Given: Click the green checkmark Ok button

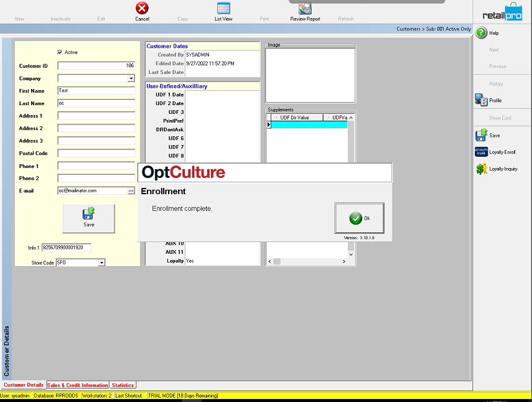Looking at the screenshot, I should pos(359,218).
